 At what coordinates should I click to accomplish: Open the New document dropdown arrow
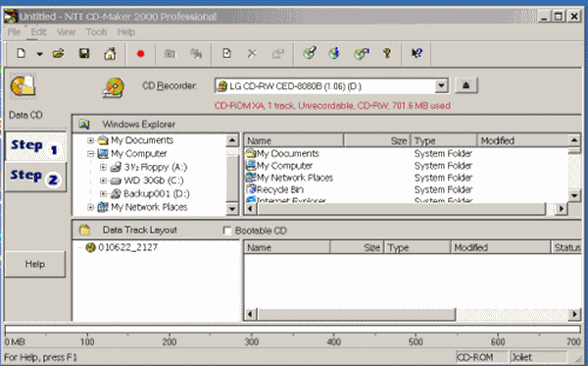[x=39, y=54]
